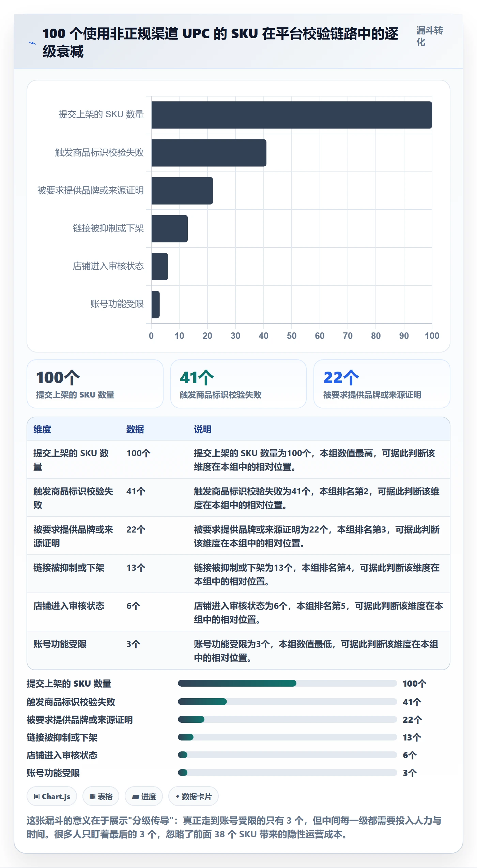Select the 6个 cell in the table
The width and height of the screenshot is (477, 868).
click(x=133, y=606)
